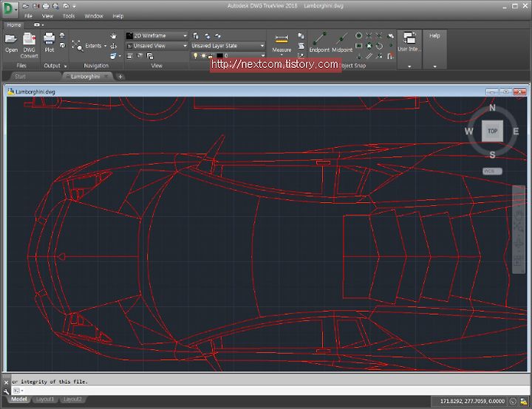The image size is (532, 409).
Task: Toggle the Center circle object snap
Action: tap(358, 35)
